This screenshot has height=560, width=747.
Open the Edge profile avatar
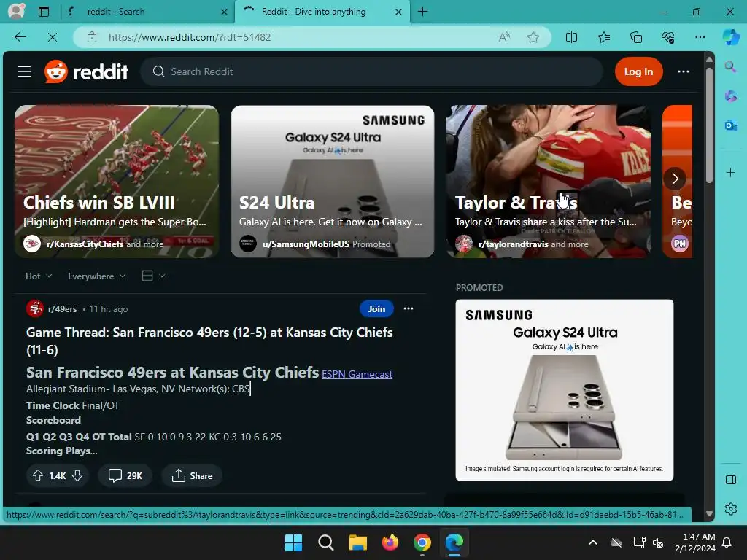pos(16,10)
